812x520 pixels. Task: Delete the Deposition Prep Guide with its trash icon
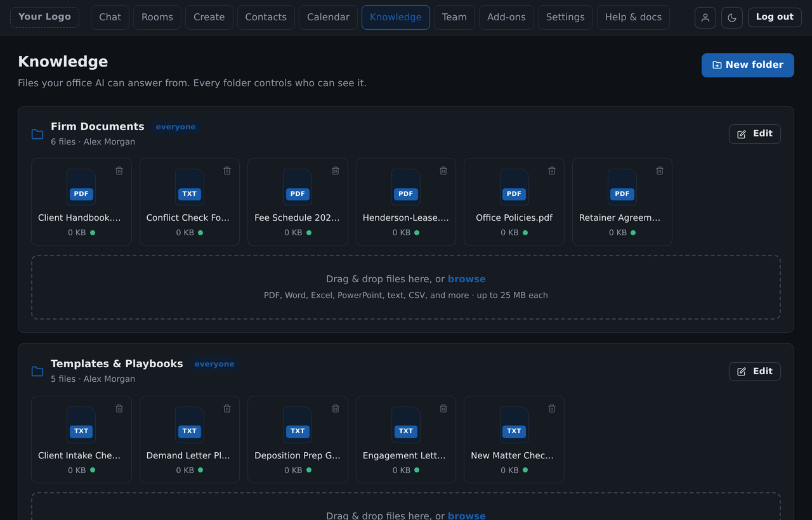336,408
